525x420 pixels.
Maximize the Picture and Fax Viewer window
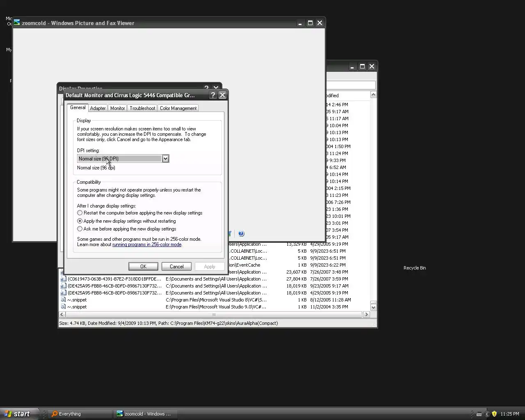(310, 23)
